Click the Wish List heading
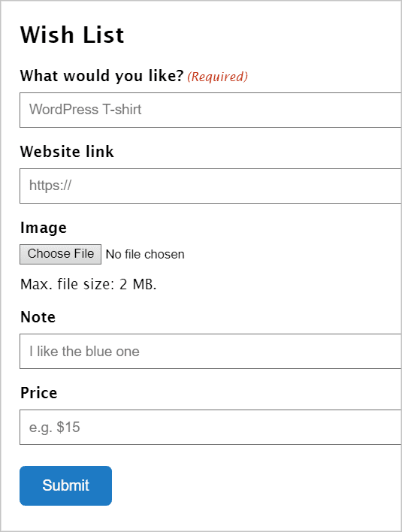402x532 pixels. click(x=72, y=35)
